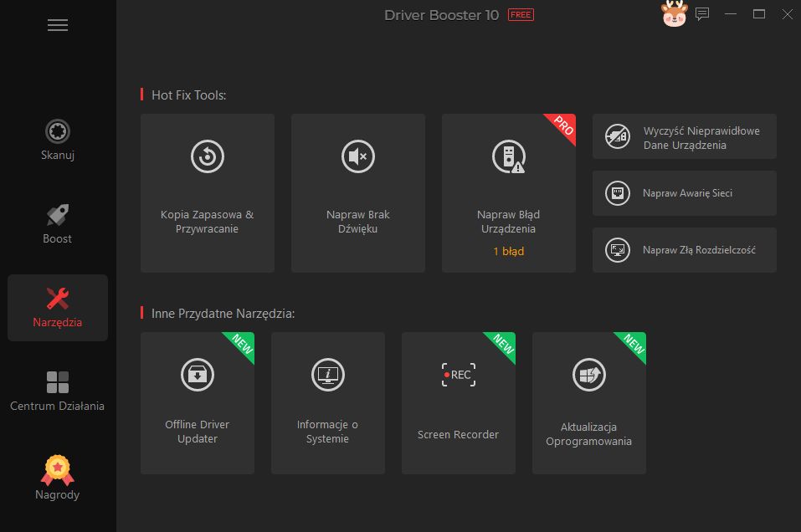This screenshot has height=532, width=801.
Task: Switch to the Narzędzia tab
Action: [x=57, y=308]
